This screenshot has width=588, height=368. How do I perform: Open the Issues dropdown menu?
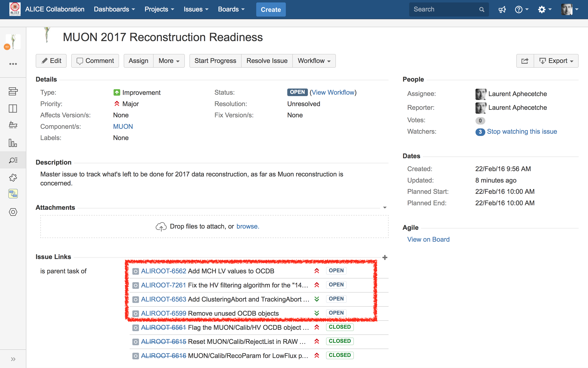click(196, 9)
